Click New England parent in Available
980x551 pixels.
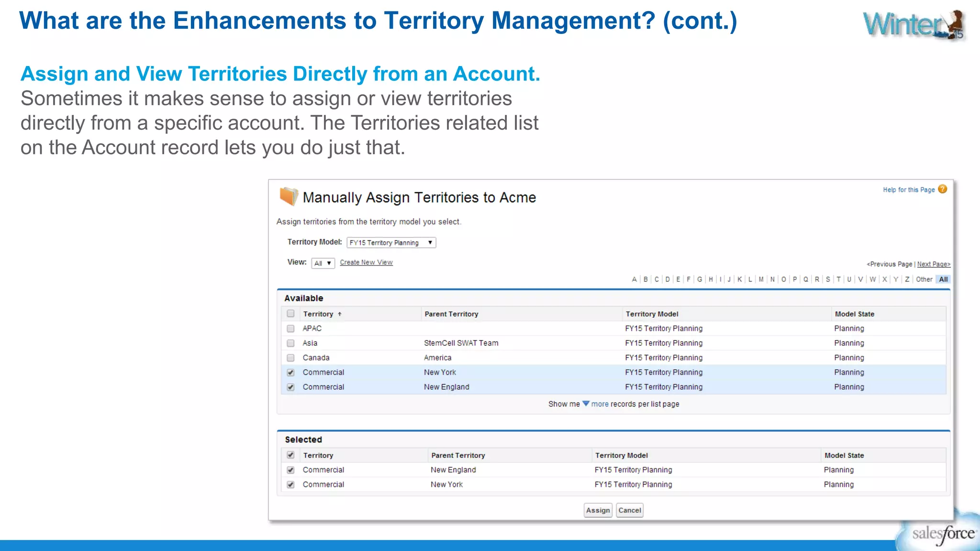pyautogui.click(x=446, y=387)
